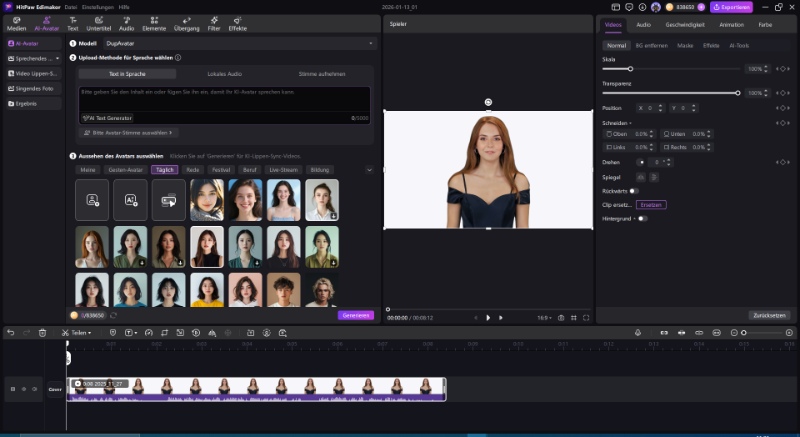
Task: Click the speed gauge icon in timeline toolbar
Action: tap(148, 332)
